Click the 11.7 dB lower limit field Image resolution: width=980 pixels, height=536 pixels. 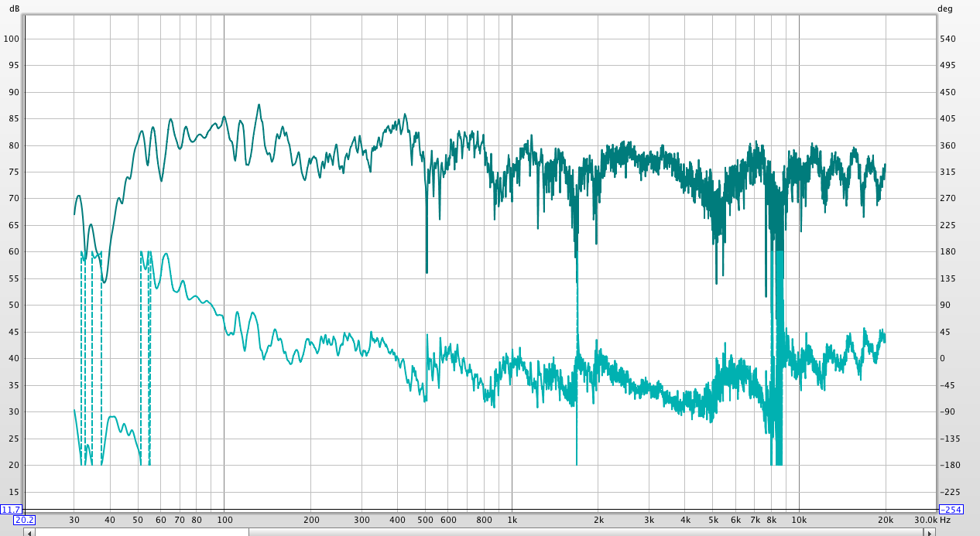click(x=11, y=510)
